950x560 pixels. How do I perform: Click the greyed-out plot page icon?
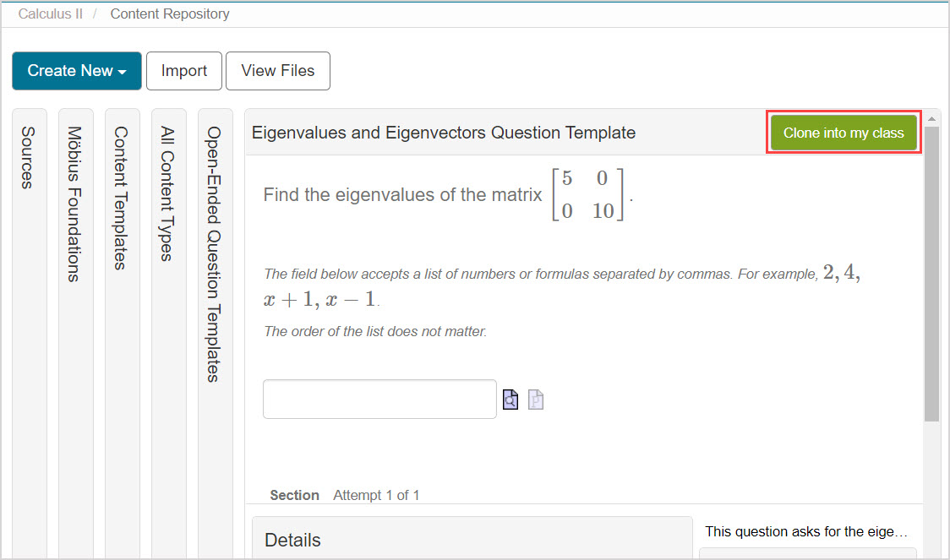[x=536, y=400]
